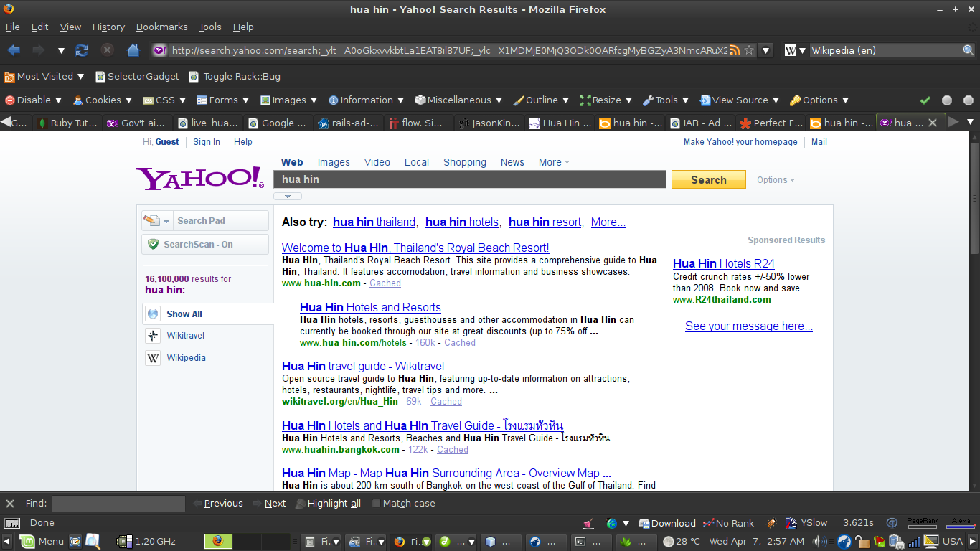Screen dimensions: 980x551
Task: Click the PageRank indicator in status bar
Action: point(923,522)
